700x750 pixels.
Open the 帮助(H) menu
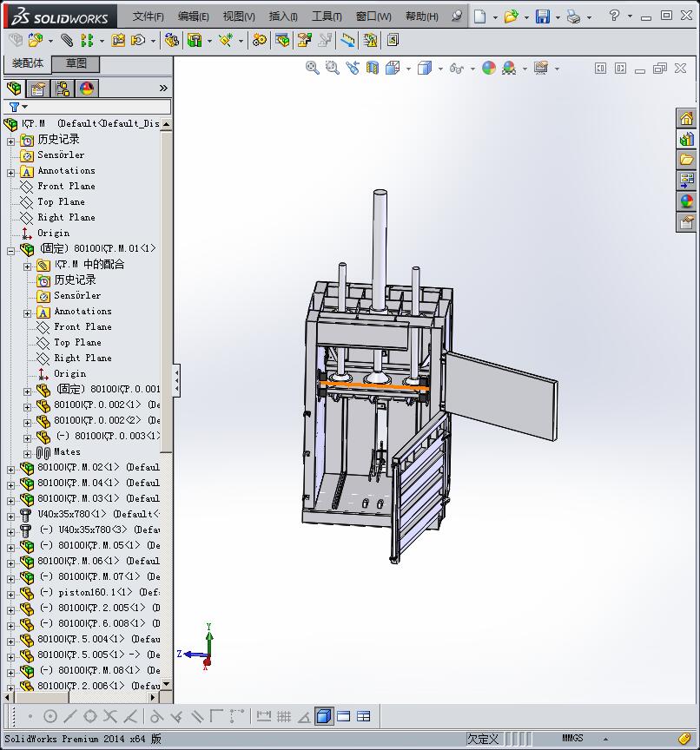point(421,16)
